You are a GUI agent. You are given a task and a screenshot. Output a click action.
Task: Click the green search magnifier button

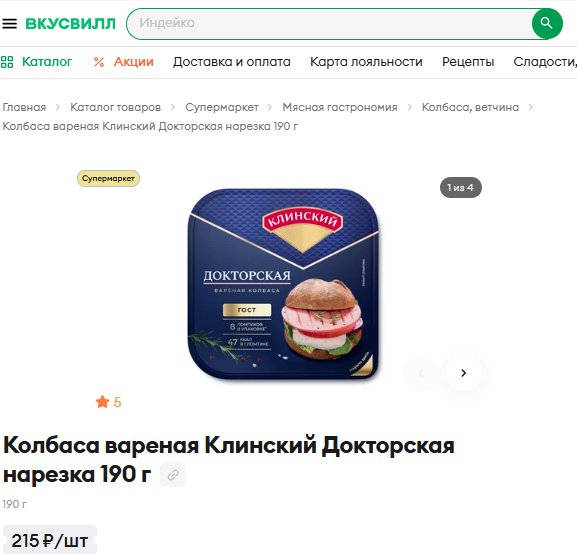(547, 23)
